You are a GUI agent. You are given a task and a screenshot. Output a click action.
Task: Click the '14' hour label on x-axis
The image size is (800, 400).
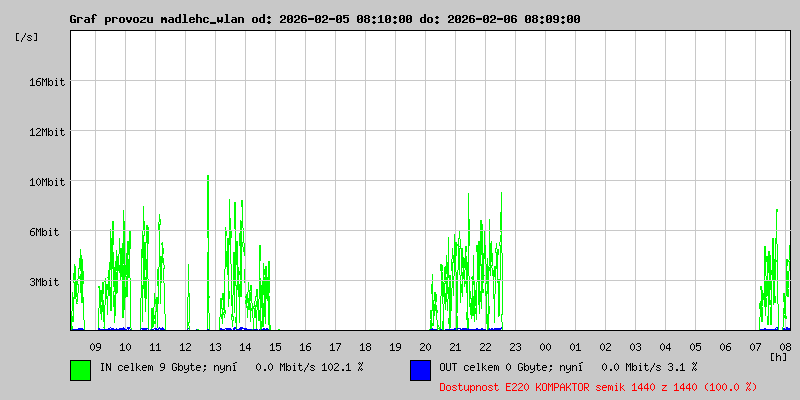pos(245,347)
